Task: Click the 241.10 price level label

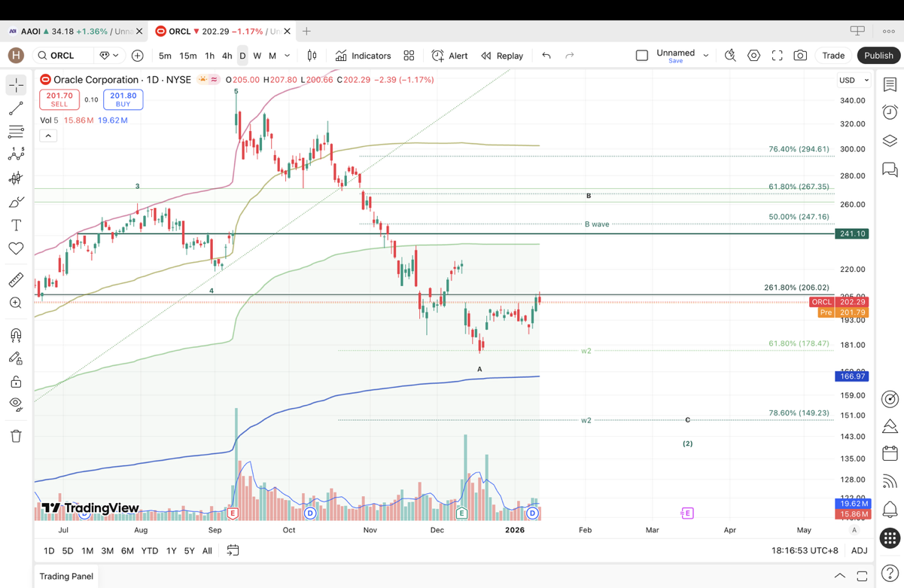Action: pyautogui.click(x=852, y=233)
